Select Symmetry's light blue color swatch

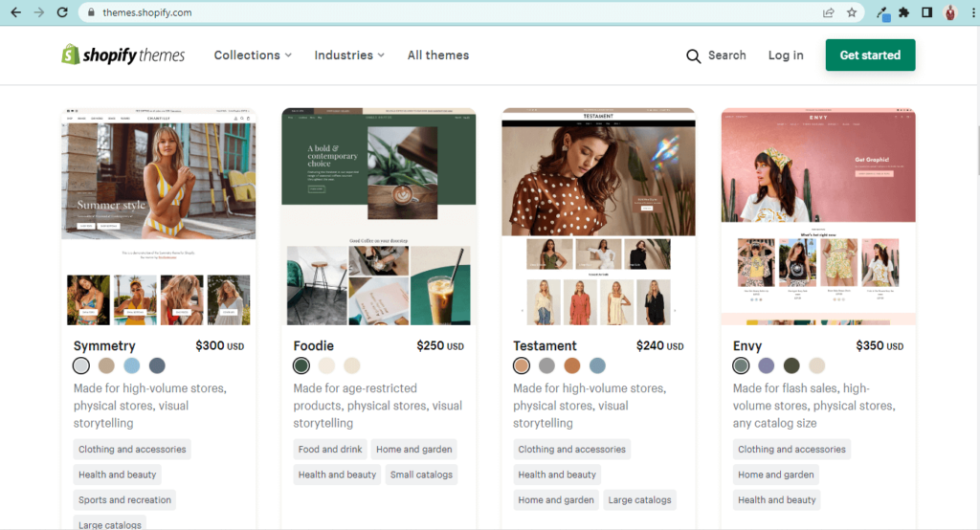(x=132, y=365)
